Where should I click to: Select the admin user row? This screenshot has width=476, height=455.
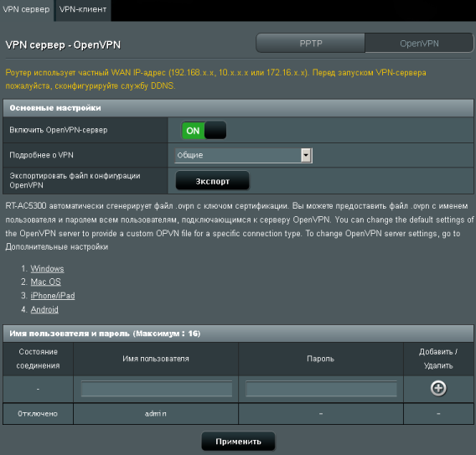click(238, 413)
